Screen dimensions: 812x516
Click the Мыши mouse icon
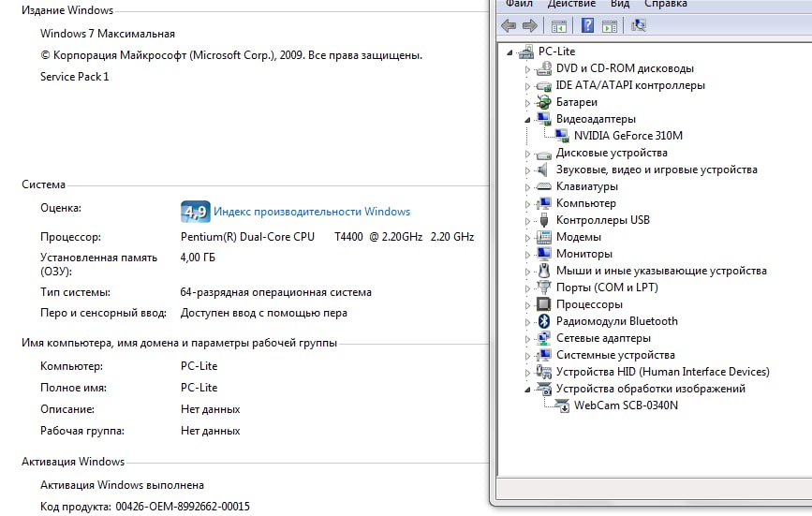[x=544, y=271]
